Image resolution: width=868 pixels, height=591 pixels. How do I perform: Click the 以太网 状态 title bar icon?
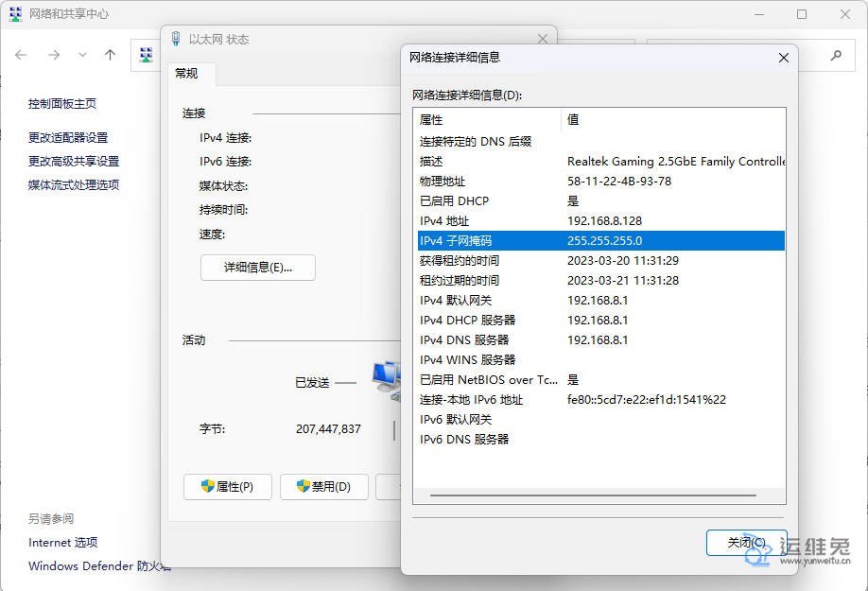[176, 39]
